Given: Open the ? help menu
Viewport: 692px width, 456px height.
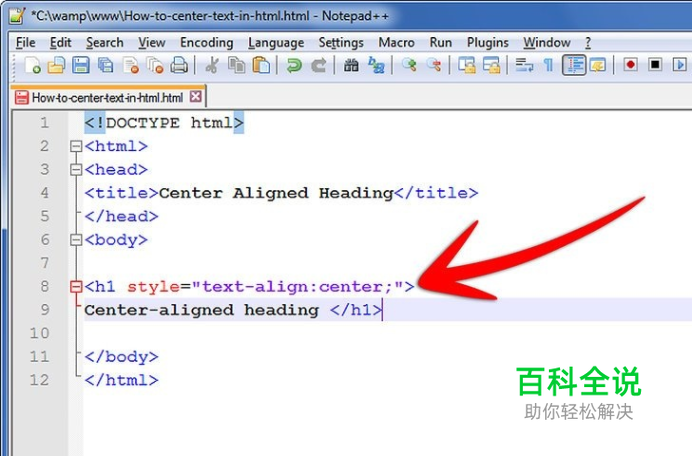Looking at the screenshot, I should click(x=588, y=42).
